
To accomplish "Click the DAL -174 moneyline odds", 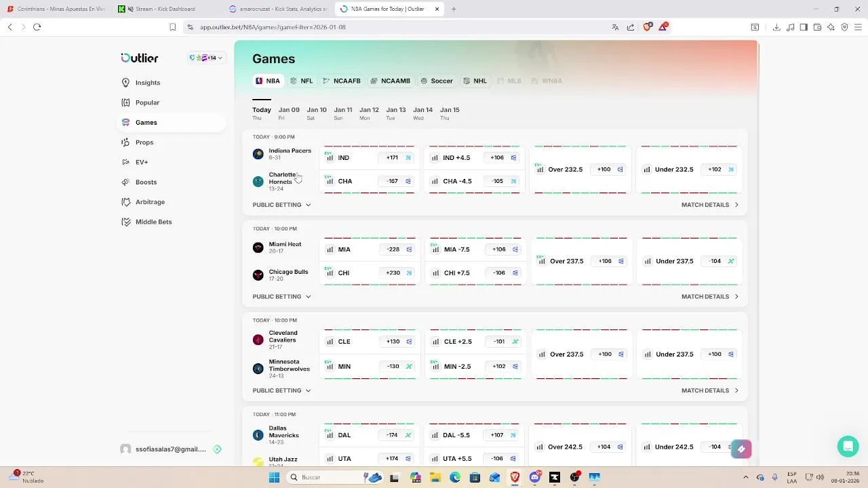I will [397, 435].
